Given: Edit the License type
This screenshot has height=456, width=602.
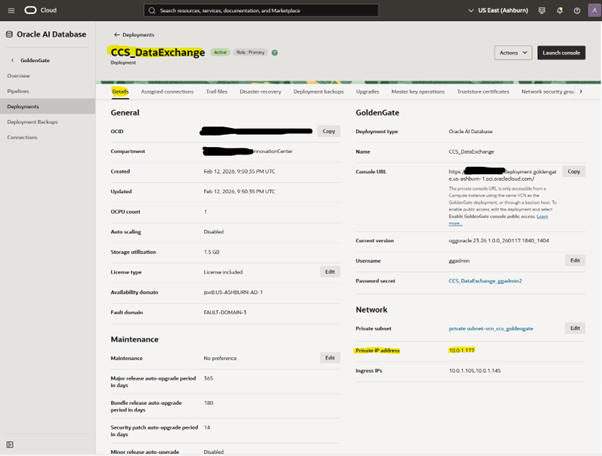Looking at the screenshot, I should click(330, 272).
